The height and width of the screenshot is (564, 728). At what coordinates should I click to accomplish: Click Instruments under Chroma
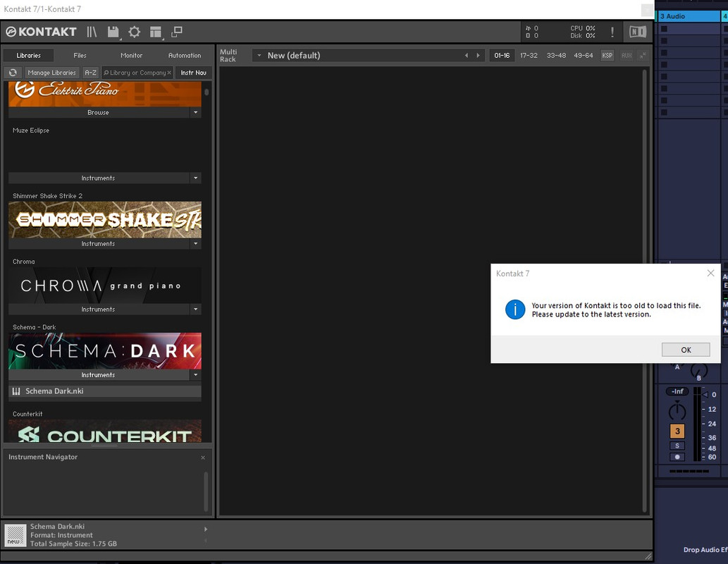point(99,309)
